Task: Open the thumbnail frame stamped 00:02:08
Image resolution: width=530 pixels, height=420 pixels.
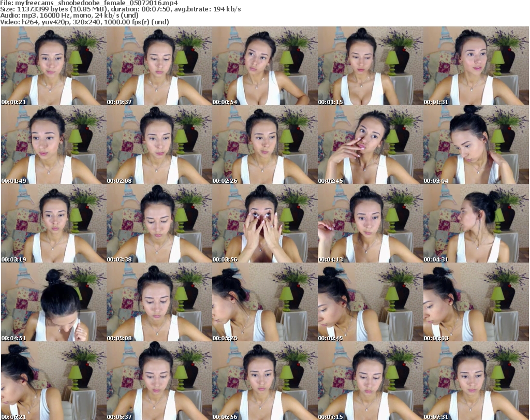Action: click(159, 144)
